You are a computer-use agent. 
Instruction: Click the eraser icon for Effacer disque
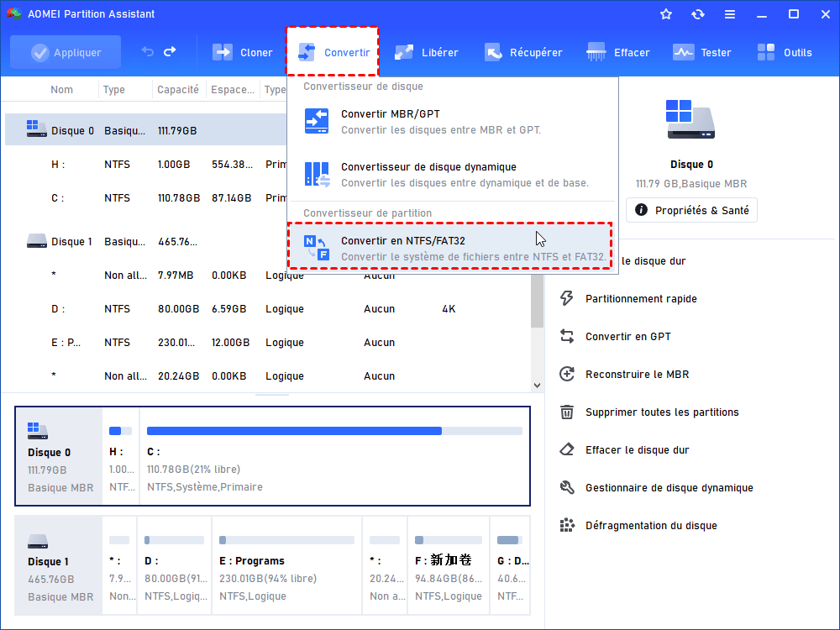coord(567,450)
